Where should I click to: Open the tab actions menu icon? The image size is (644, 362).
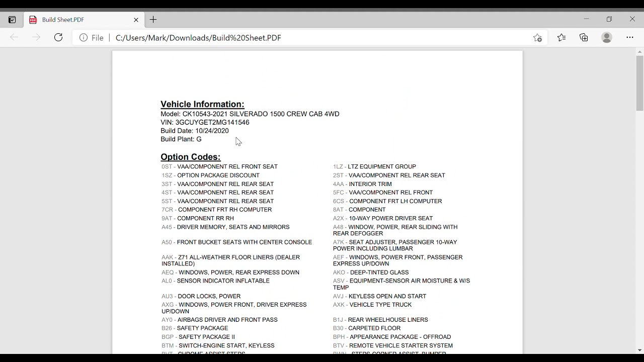(12, 20)
